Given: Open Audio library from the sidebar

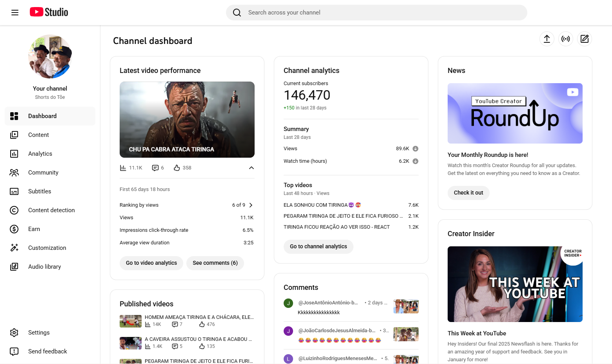Looking at the screenshot, I should [x=44, y=267].
